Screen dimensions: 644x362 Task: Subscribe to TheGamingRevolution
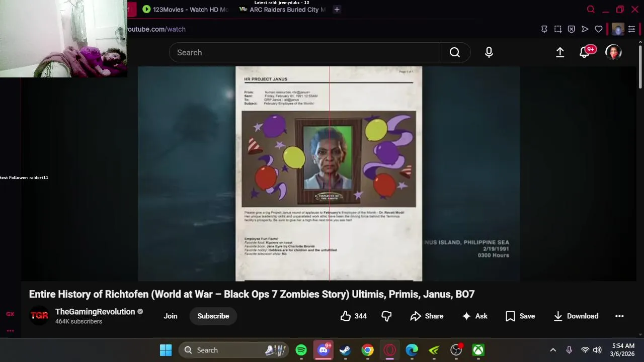click(x=213, y=316)
